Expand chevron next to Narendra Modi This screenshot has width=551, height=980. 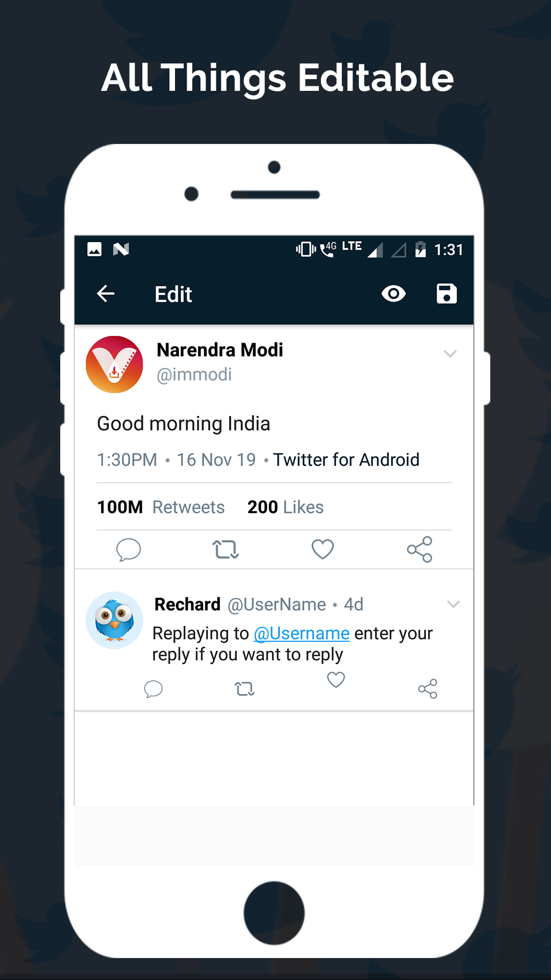[x=450, y=354]
